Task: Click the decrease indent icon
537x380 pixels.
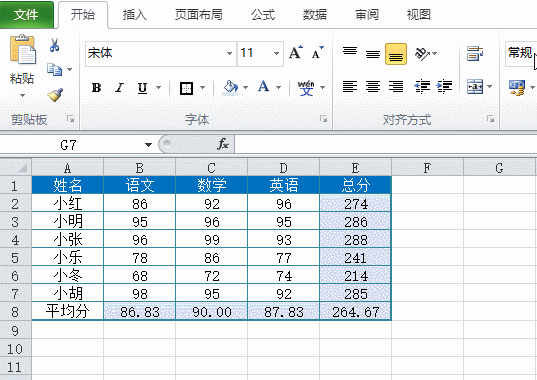Action: pos(422,87)
